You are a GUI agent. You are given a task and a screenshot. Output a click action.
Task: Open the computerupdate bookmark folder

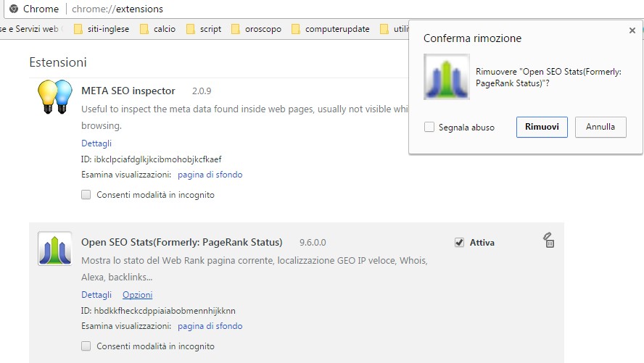coord(330,29)
